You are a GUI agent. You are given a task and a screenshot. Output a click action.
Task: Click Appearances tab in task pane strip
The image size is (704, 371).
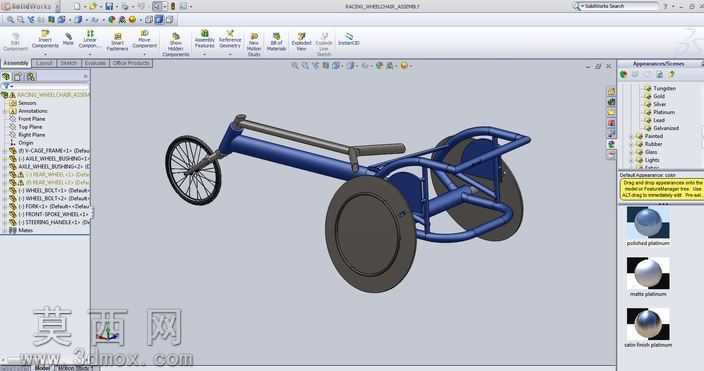pos(611,144)
